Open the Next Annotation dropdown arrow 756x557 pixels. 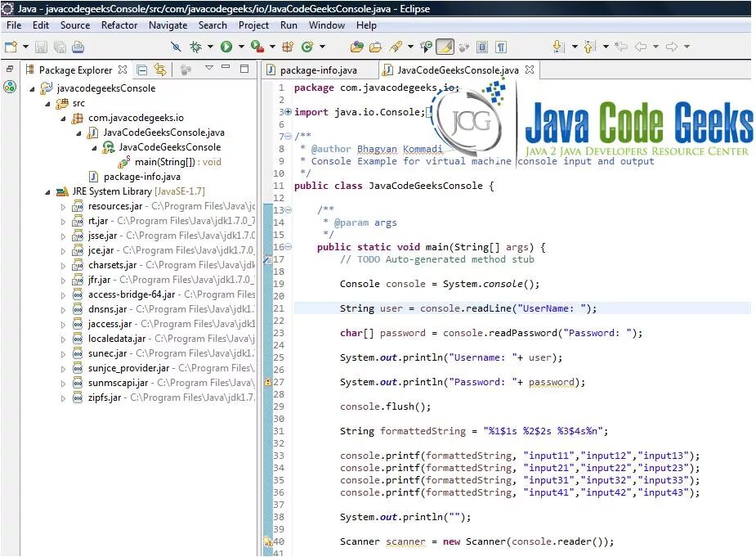tap(575, 47)
